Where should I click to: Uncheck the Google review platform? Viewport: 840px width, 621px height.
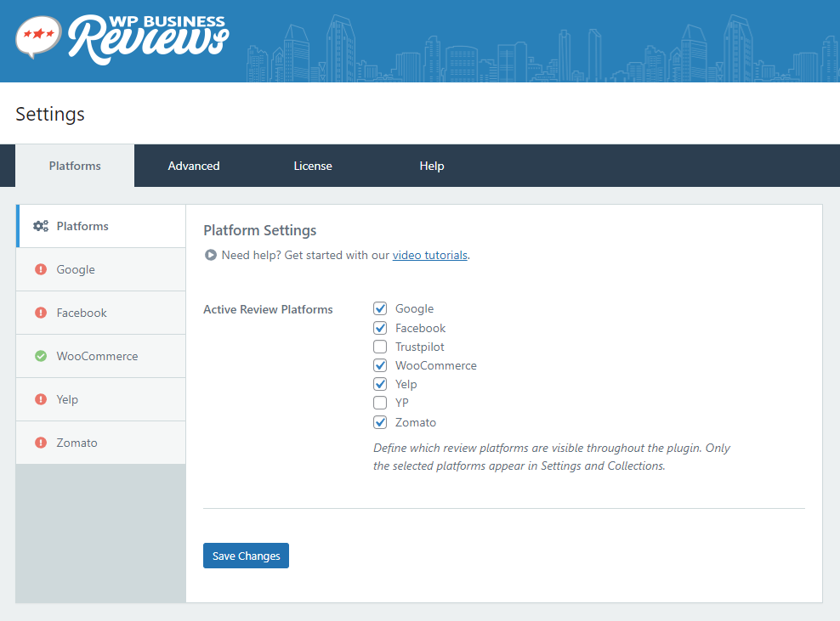(x=379, y=308)
